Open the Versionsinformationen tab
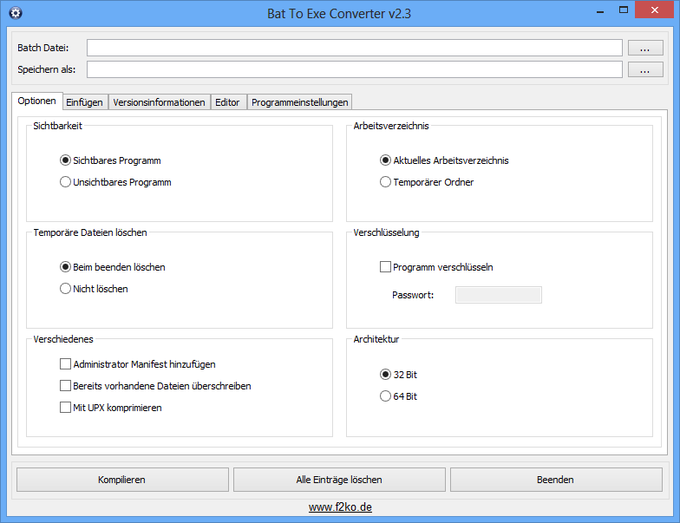The height and width of the screenshot is (523, 680). pyautogui.click(x=159, y=102)
